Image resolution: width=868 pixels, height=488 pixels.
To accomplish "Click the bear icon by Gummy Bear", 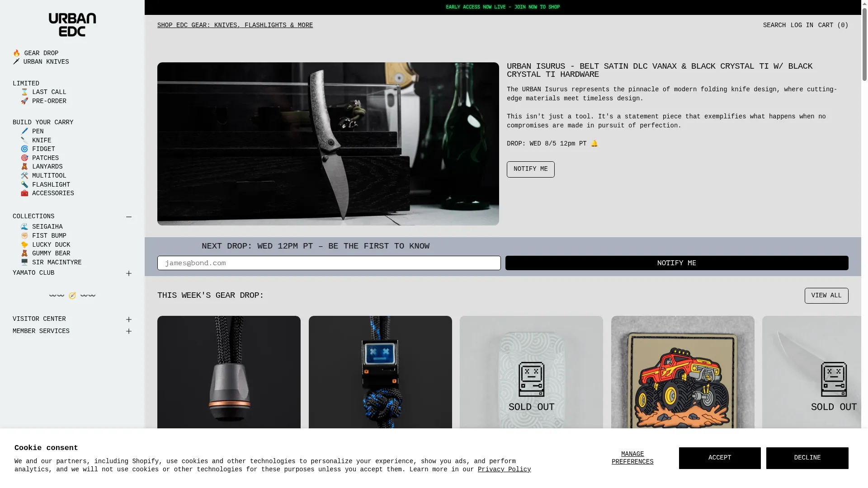I will [x=24, y=253].
